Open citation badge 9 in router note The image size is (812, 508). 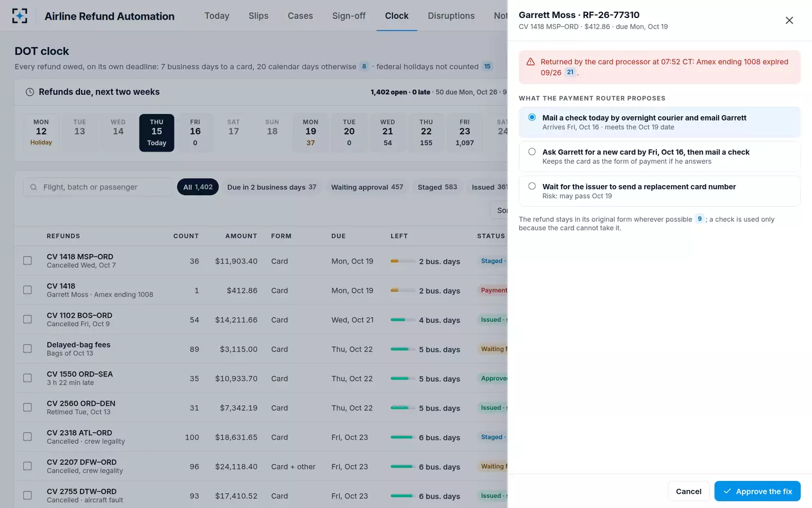[699, 219]
